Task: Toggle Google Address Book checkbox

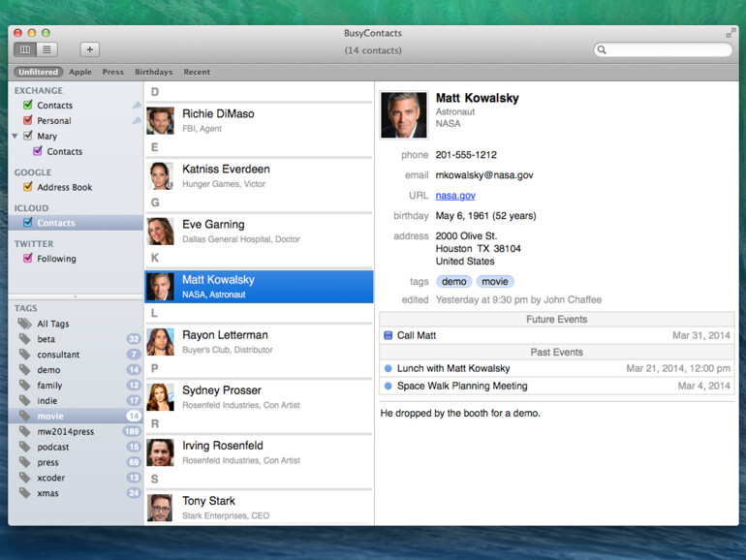Action: pos(28,187)
